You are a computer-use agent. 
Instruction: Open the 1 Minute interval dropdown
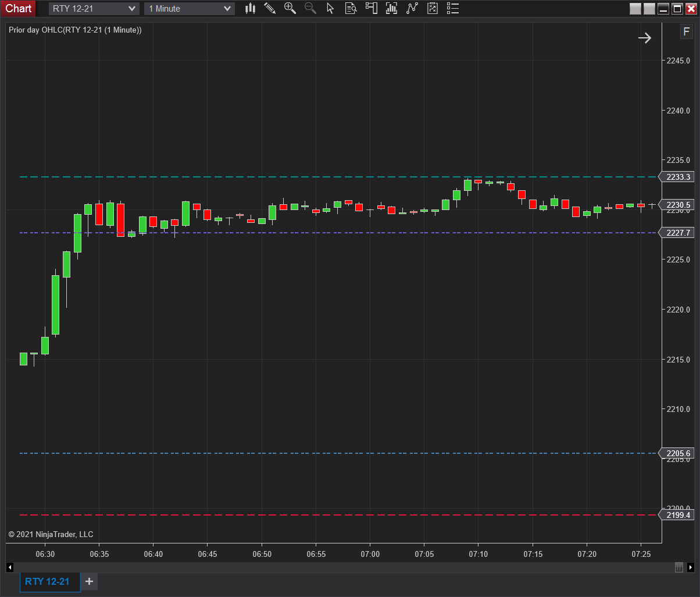190,9
